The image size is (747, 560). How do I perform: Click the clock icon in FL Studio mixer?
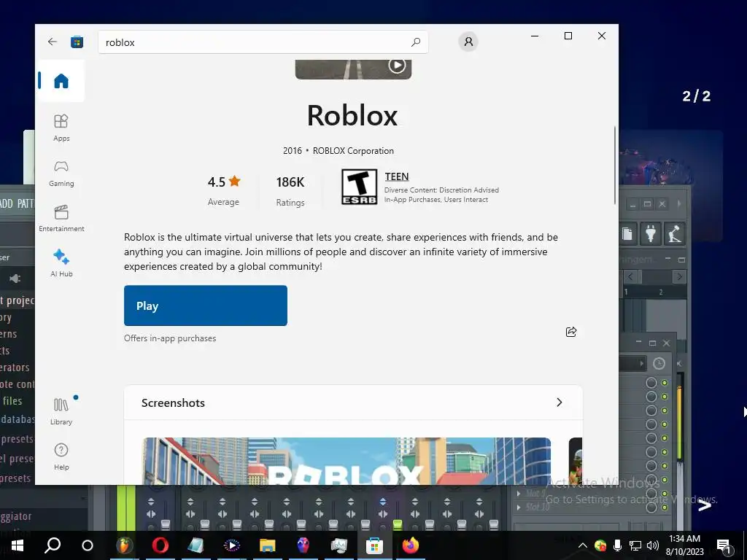[x=659, y=364]
